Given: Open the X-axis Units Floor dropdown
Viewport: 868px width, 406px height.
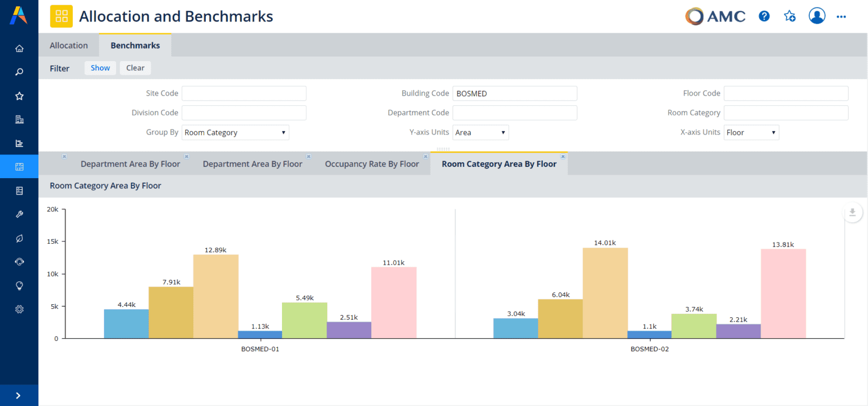Looking at the screenshot, I should point(751,132).
